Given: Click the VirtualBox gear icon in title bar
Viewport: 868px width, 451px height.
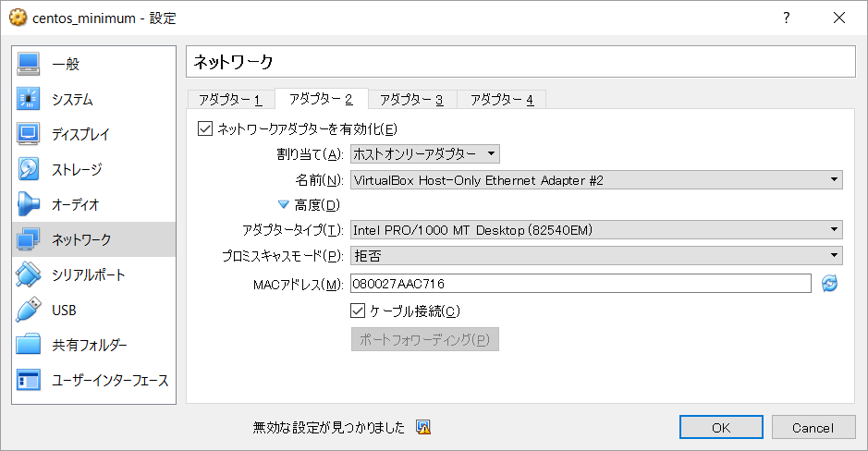Looking at the screenshot, I should (18, 18).
